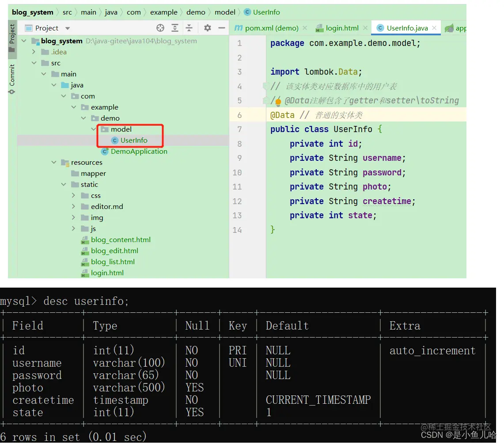504x444 pixels.
Task: Collapse the main folder chevron
Action: (44, 74)
